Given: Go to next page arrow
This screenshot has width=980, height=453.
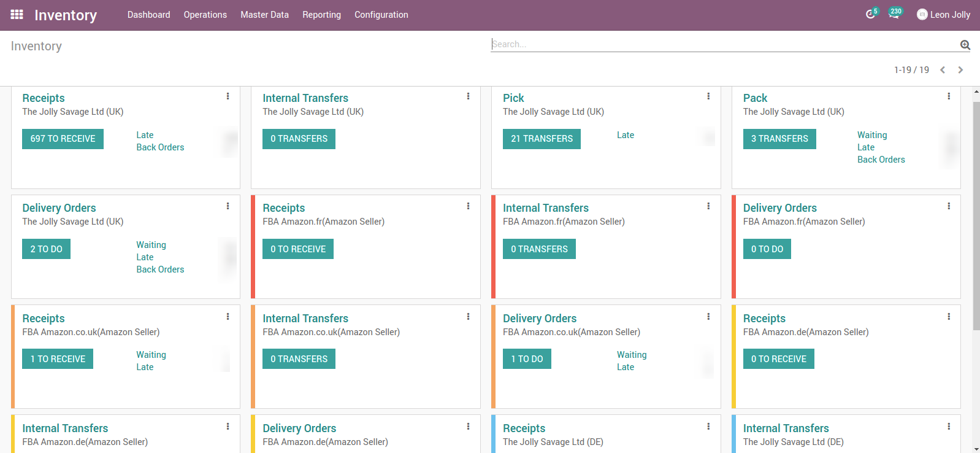Looking at the screenshot, I should 960,70.
